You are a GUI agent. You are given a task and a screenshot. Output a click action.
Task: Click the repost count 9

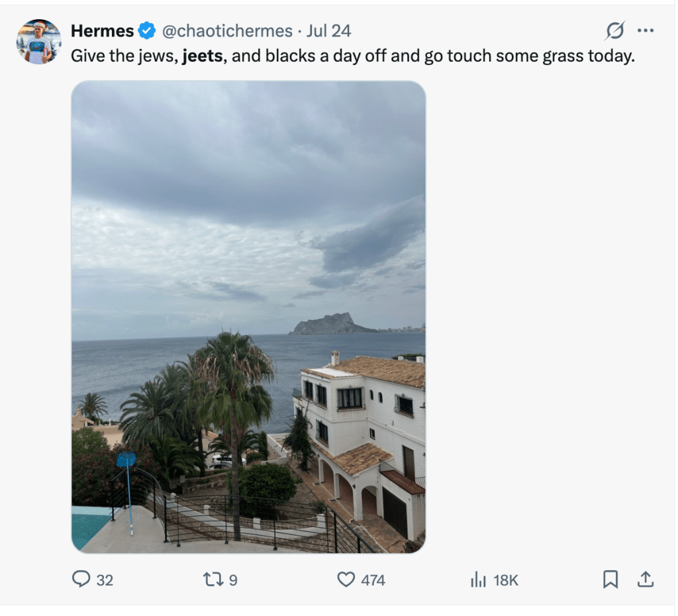coord(233,580)
